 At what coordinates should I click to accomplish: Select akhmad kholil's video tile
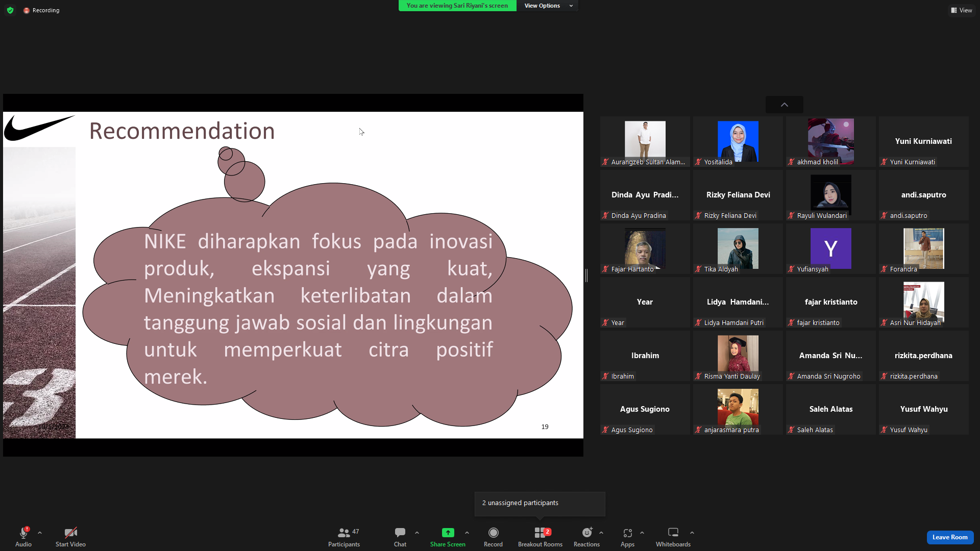click(830, 141)
